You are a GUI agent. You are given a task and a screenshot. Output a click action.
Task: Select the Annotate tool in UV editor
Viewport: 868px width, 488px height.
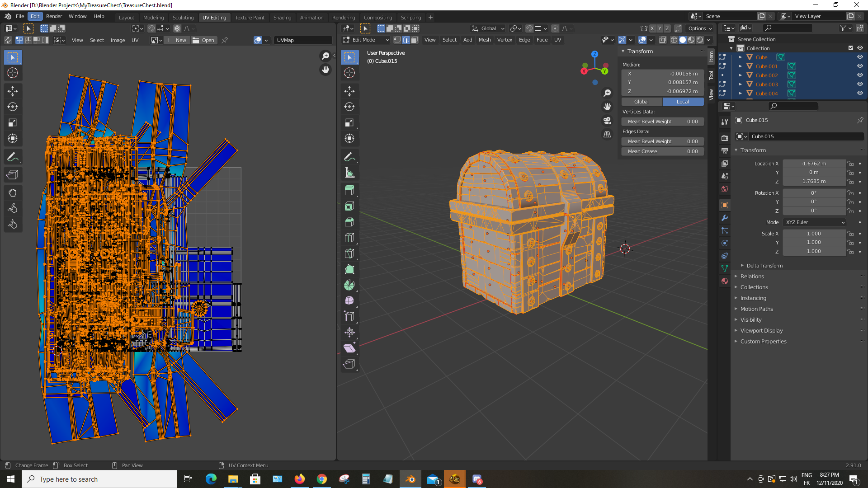(13, 157)
